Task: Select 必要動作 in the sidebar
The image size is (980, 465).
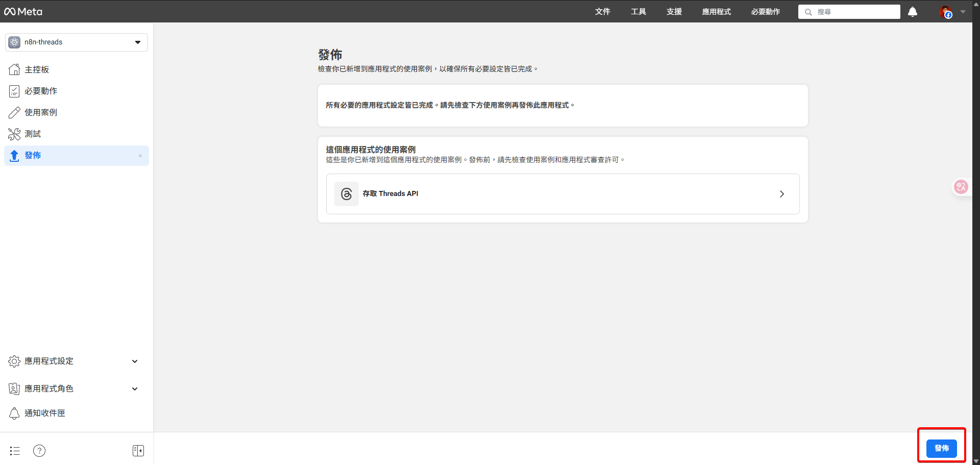Action: [41, 91]
